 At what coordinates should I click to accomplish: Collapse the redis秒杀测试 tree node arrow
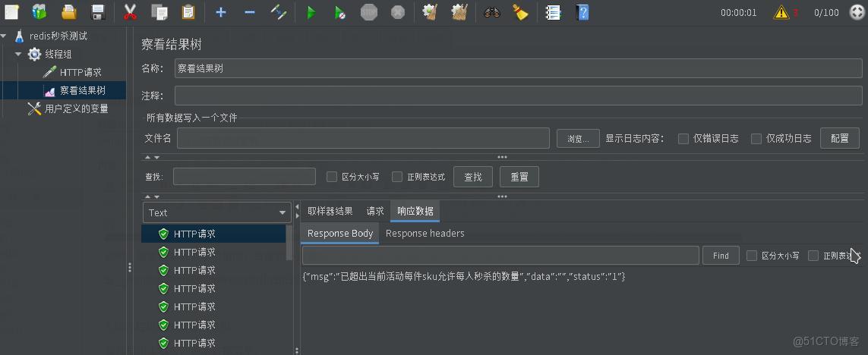[4, 36]
